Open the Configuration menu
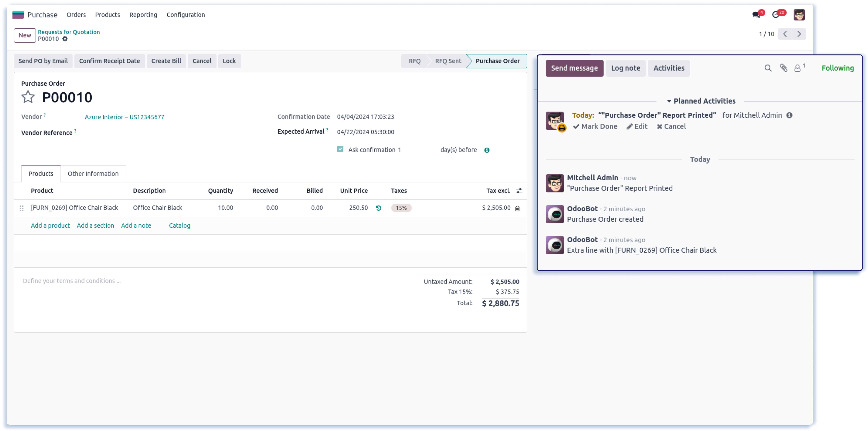This screenshot has height=431, width=868. pos(185,15)
